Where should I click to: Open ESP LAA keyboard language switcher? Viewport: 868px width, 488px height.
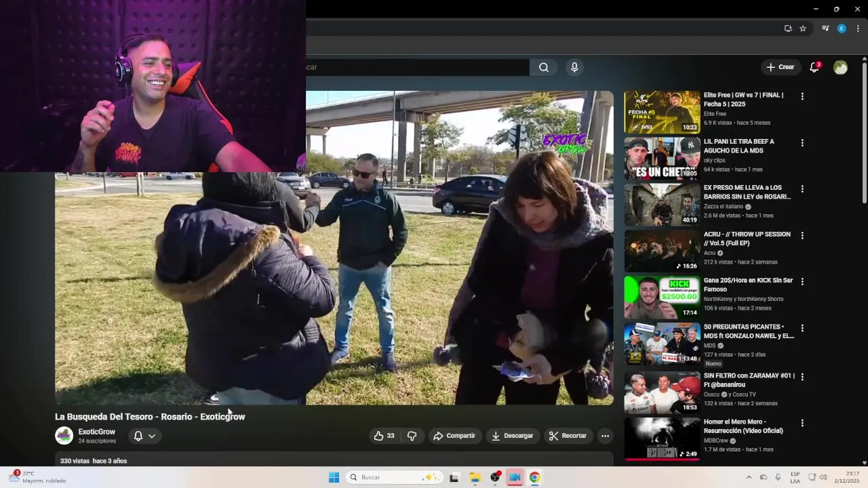(x=795, y=477)
